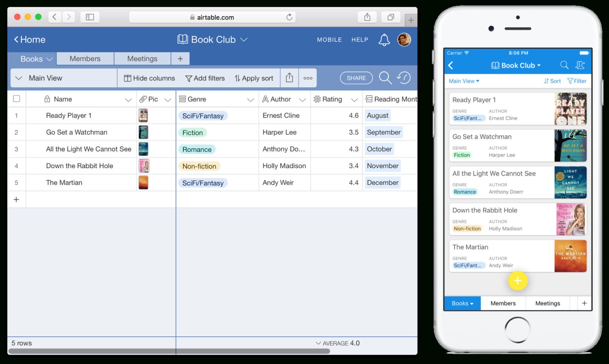Switch to the Meetings tab
Image resolution: width=609 pixels, height=364 pixels.
pyautogui.click(x=142, y=59)
